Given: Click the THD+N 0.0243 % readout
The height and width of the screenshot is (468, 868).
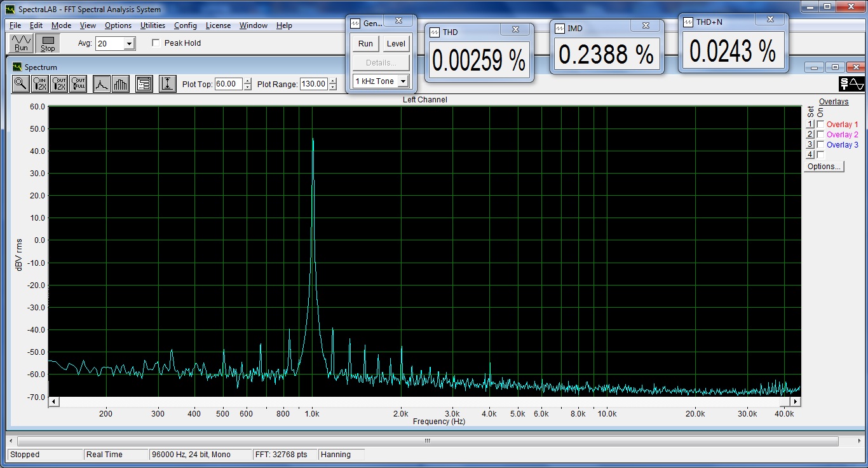Looking at the screenshot, I should pos(733,51).
